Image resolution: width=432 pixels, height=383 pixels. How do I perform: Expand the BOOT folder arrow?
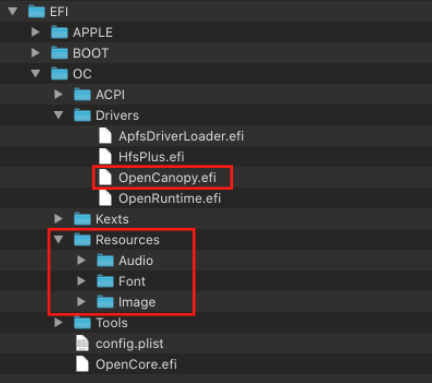point(35,53)
